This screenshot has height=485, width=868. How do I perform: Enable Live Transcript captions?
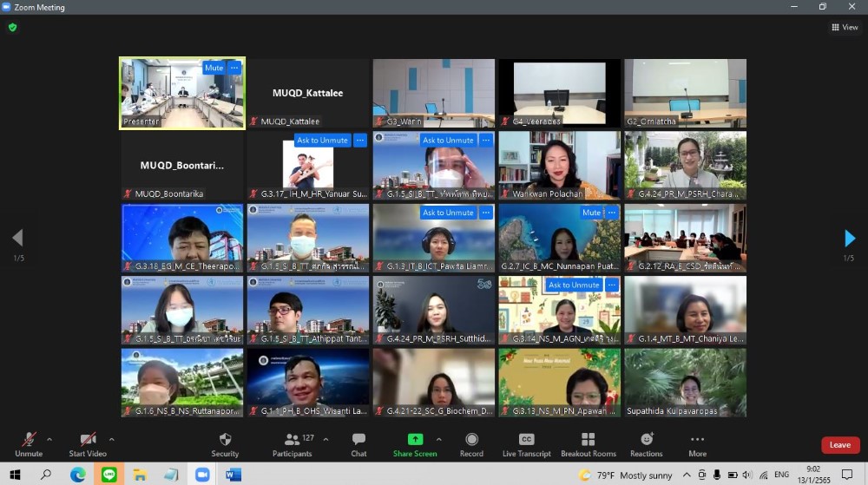[x=526, y=444]
